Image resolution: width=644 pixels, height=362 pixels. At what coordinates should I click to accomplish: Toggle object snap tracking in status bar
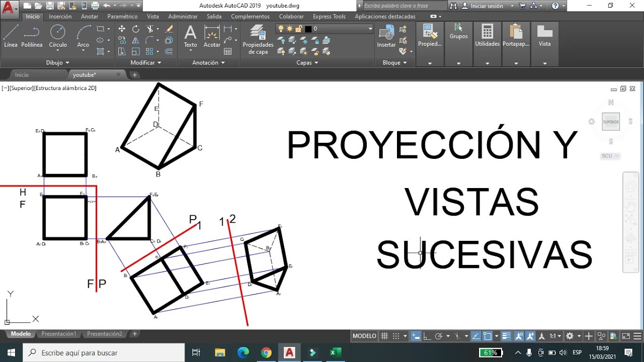point(476,336)
